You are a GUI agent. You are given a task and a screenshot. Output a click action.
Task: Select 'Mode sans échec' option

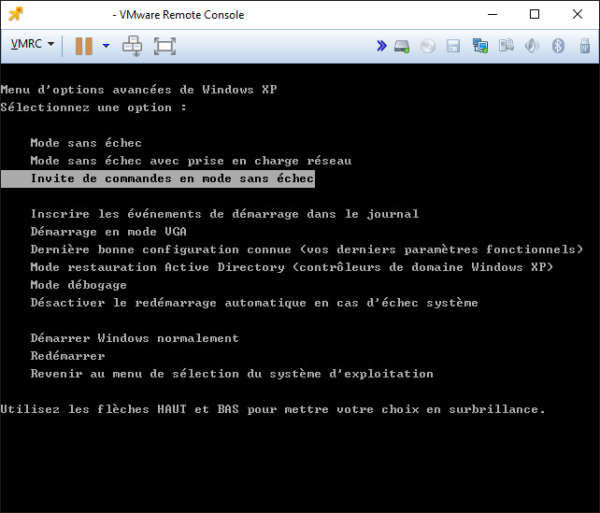coord(86,143)
